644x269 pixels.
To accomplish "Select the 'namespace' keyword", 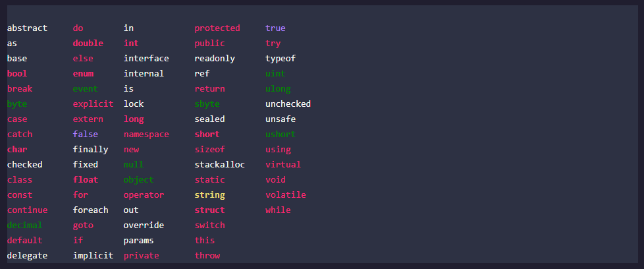I will pyautogui.click(x=146, y=134).
